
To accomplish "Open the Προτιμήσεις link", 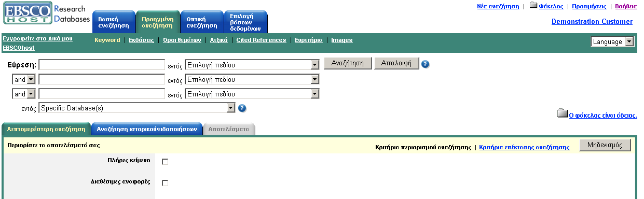I will [589, 6].
